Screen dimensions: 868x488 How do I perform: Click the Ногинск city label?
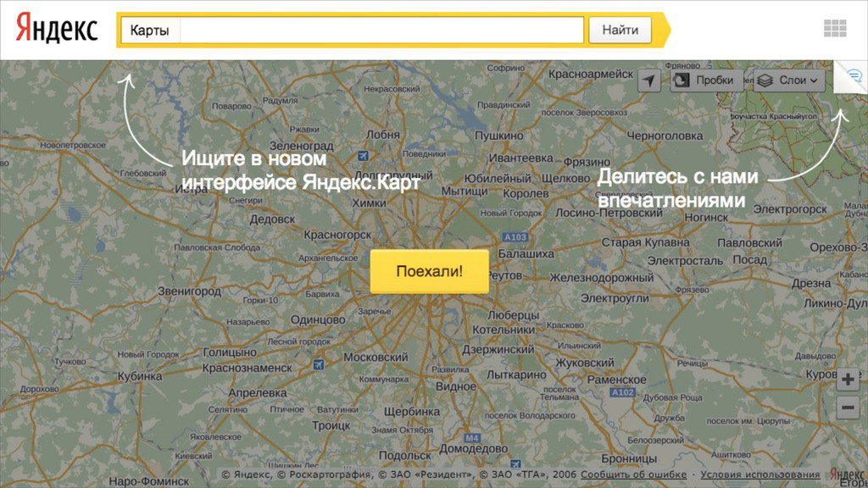coord(706,218)
